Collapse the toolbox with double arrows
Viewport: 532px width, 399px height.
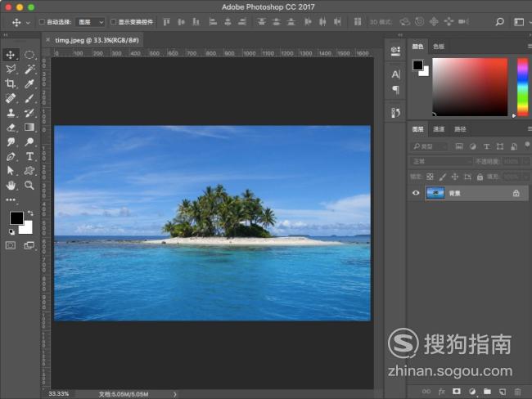(6, 35)
